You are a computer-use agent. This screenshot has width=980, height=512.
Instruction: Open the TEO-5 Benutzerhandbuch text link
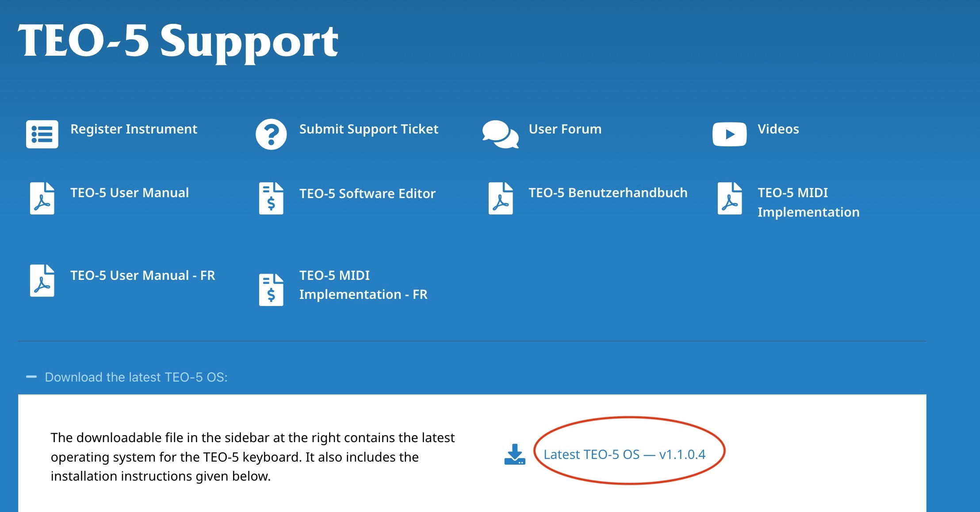[608, 193]
